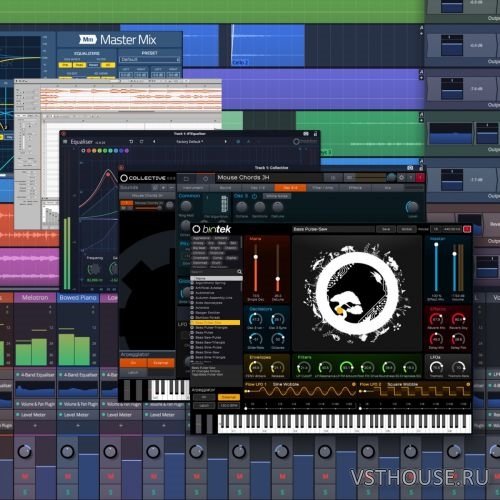
Task: Add a plugin with plus on Bowed Piano channel
Action: (x=78, y=426)
